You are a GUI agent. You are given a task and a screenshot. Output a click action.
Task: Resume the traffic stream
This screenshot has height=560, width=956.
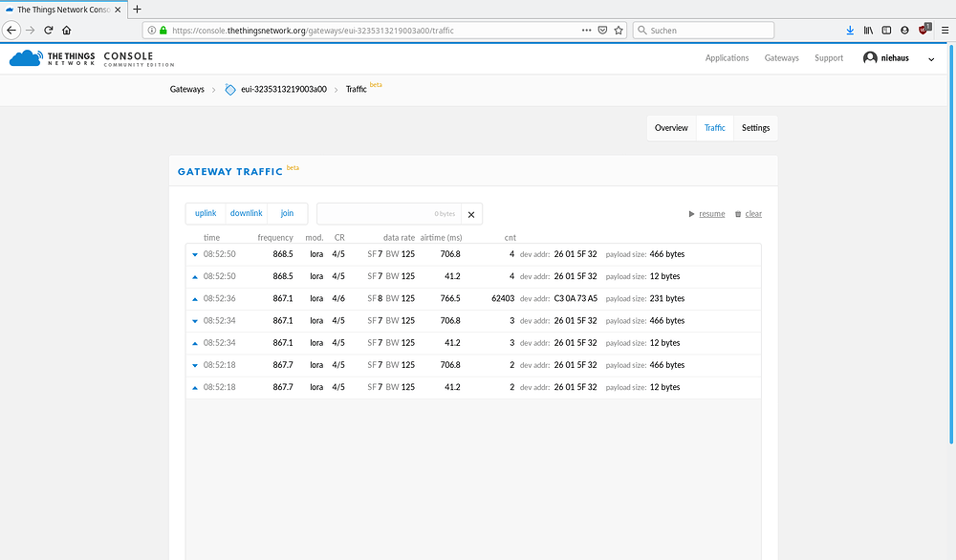(711, 214)
